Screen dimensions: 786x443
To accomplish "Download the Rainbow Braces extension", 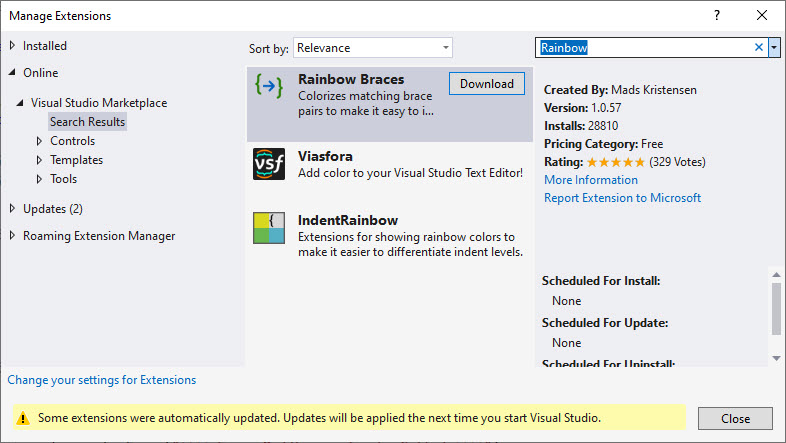I will click(x=487, y=84).
